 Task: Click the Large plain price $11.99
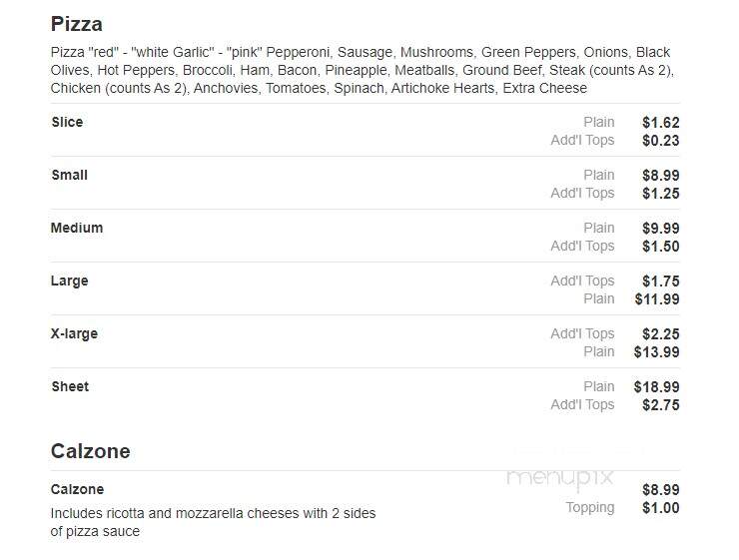click(x=657, y=299)
